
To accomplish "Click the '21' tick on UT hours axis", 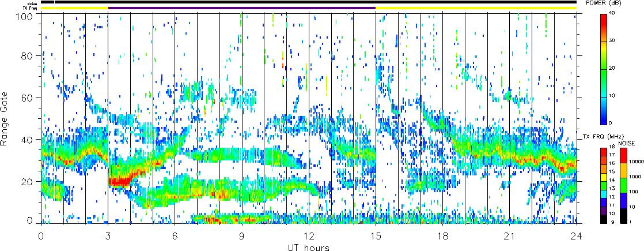I will pos(510,236).
